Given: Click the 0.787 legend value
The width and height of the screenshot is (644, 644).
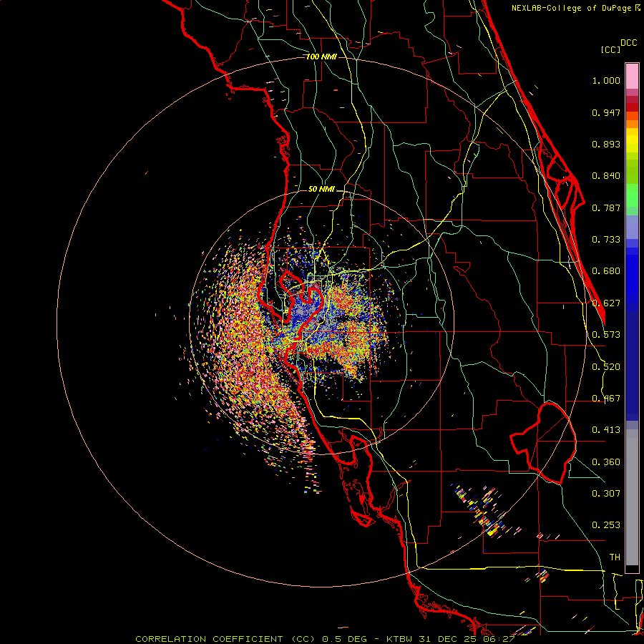Looking at the screenshot, I should tap(606, 208).
